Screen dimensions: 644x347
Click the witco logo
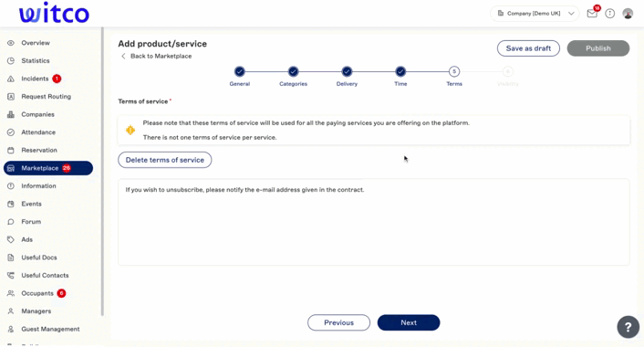coord(54,13)
